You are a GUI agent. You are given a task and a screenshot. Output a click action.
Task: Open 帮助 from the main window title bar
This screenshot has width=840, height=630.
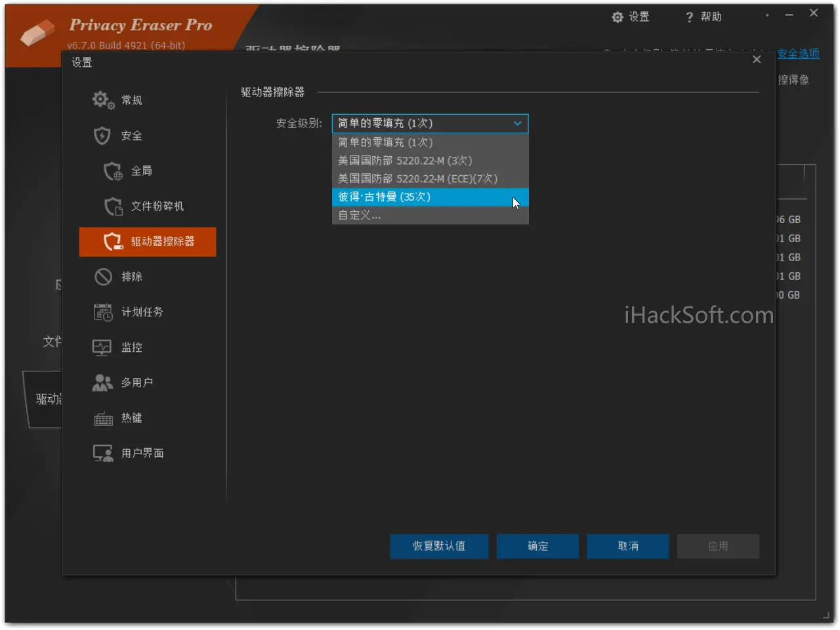pos(703,17)
